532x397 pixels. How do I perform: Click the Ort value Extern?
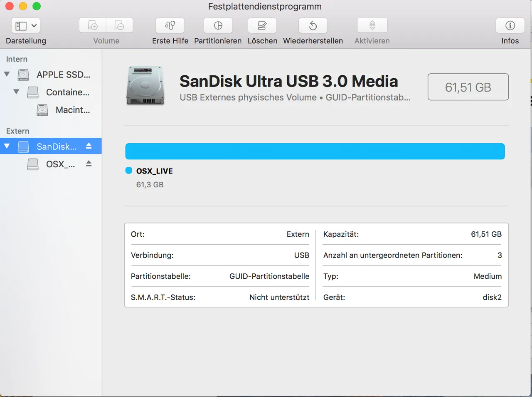298,234
